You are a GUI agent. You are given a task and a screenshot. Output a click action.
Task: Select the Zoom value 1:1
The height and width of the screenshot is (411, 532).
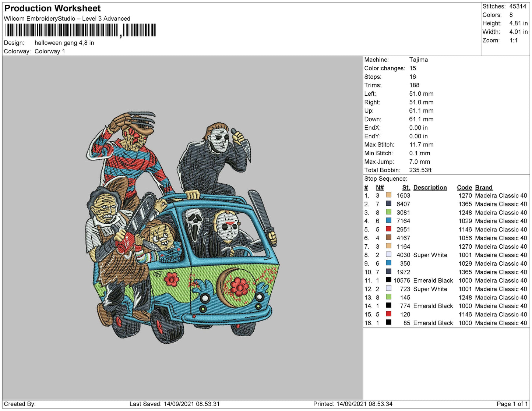(x=514, y=40)
